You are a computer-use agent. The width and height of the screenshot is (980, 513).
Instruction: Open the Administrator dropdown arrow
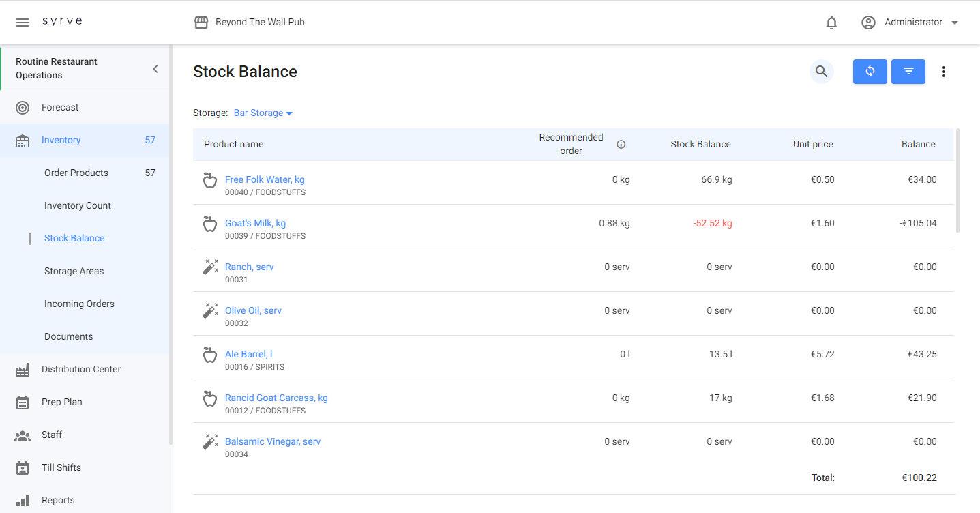(955, 23)
